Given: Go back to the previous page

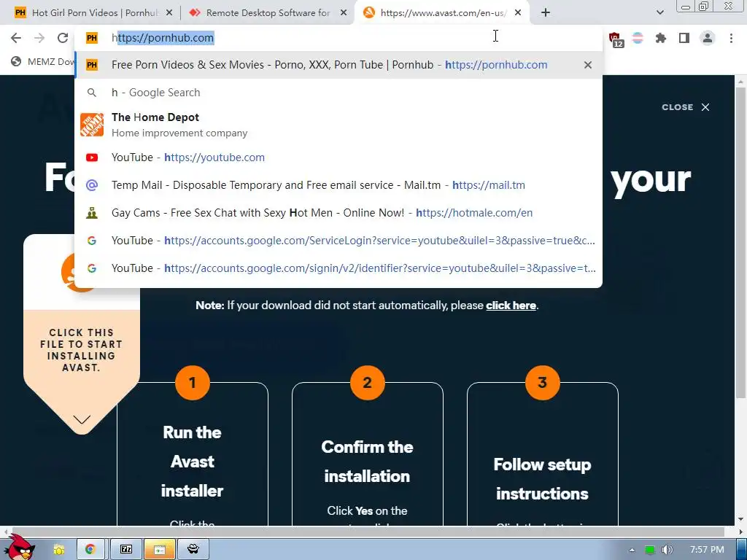Looking at the screenshot, I should tap(16, 38).
